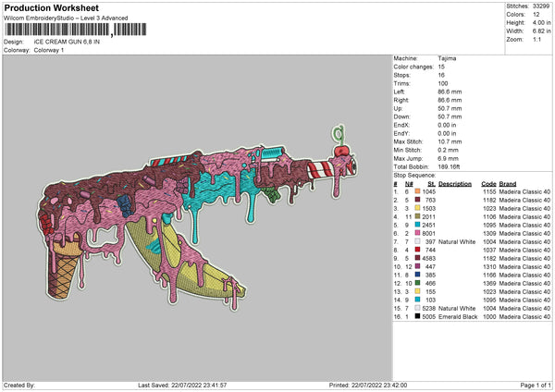Click the olive swatch beside stitch count 2011

click(418, 216)
